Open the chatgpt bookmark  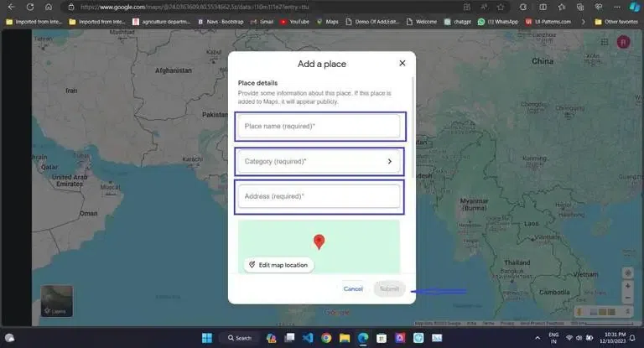(x=458, y=22)
